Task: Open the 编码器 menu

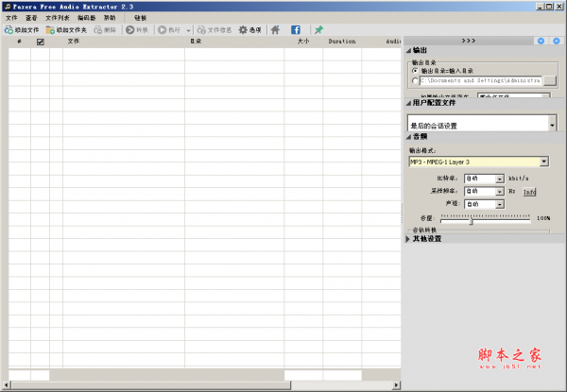Action: (87, 18)
